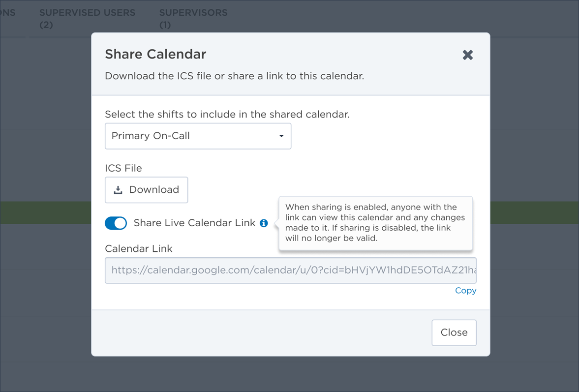Click the "ICS File" label
579x392 pixels.
point(123,168)
